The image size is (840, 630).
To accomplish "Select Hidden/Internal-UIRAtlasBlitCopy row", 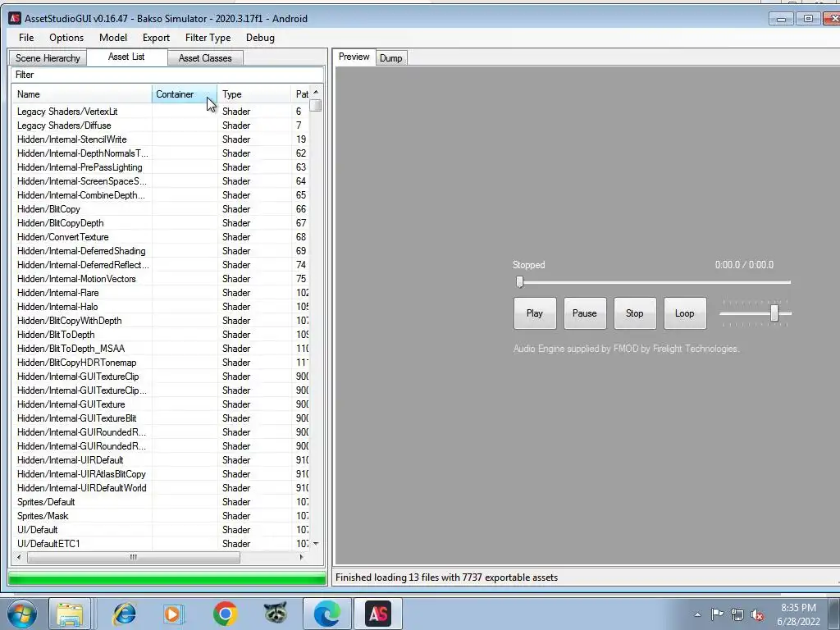I will click(160, 473).
